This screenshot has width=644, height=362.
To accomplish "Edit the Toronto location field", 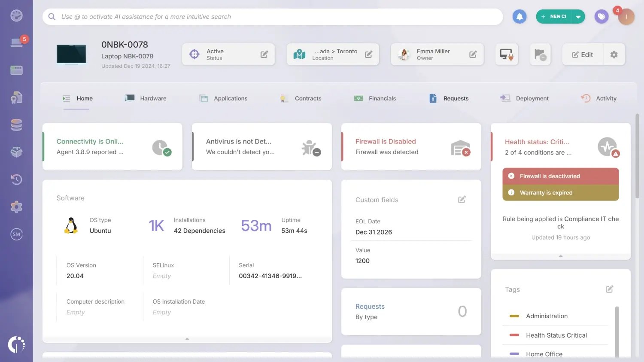I will pyautogui.click(x=368, y=54).
